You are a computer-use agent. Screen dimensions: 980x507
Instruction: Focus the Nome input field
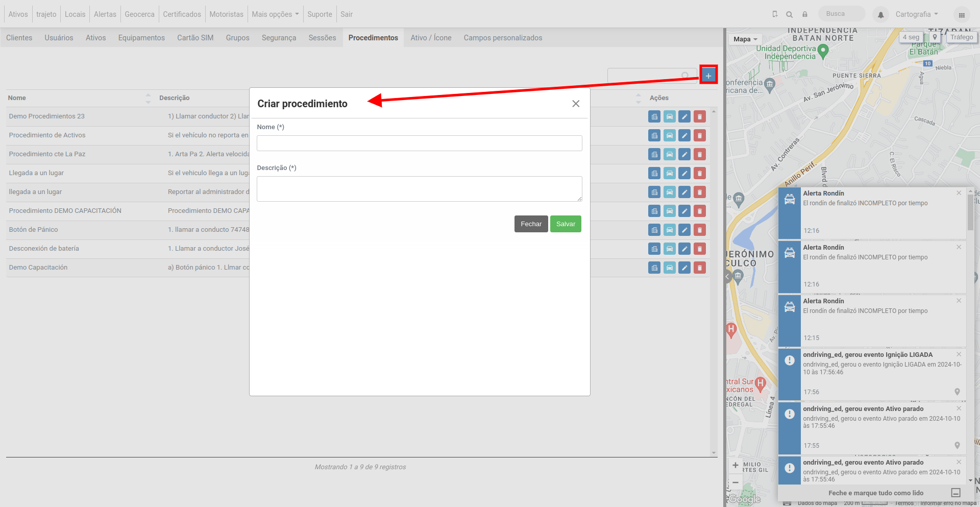419,143
